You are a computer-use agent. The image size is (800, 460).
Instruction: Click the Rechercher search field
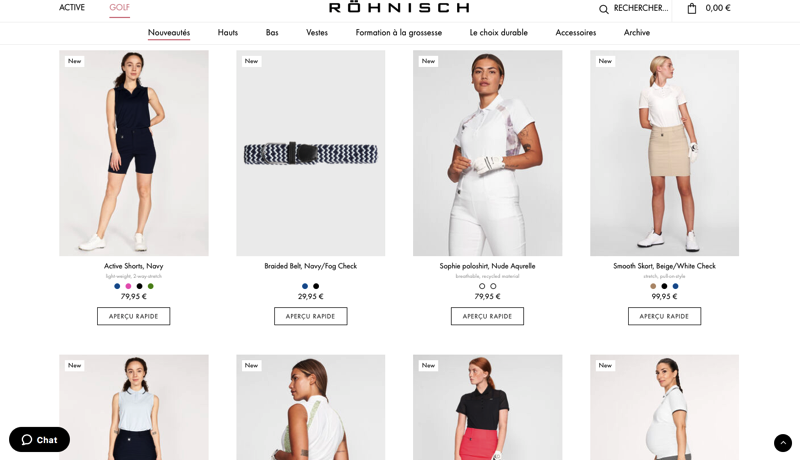pyautogui.click(x=641, y=8)
